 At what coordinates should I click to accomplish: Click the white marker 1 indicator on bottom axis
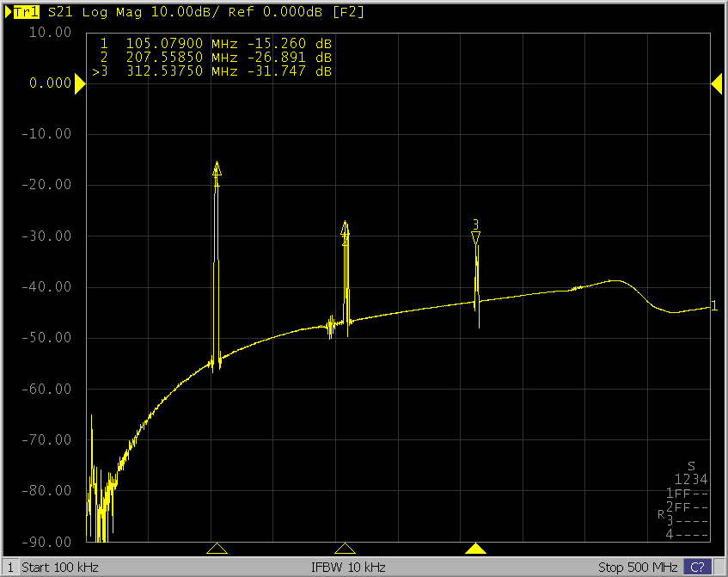pyautogui.click(x=217, y=549)
